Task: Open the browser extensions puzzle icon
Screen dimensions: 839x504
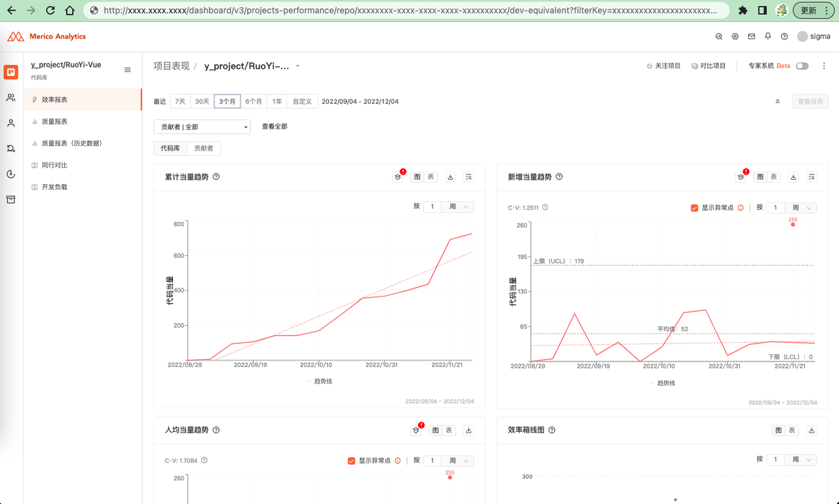Action: click(x=743, y=10)
